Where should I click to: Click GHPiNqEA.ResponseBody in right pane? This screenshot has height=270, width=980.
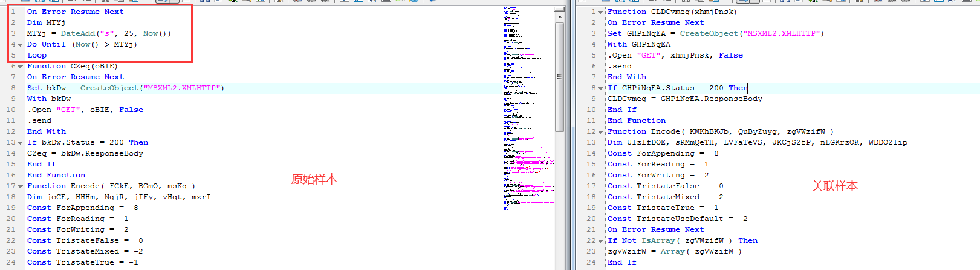[711, 99]
